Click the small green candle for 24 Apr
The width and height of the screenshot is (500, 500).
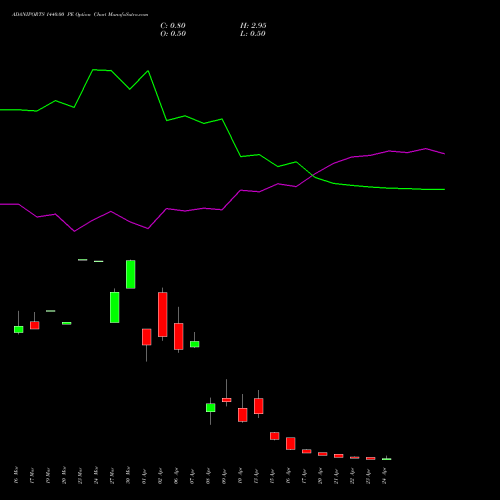[387, 459]
